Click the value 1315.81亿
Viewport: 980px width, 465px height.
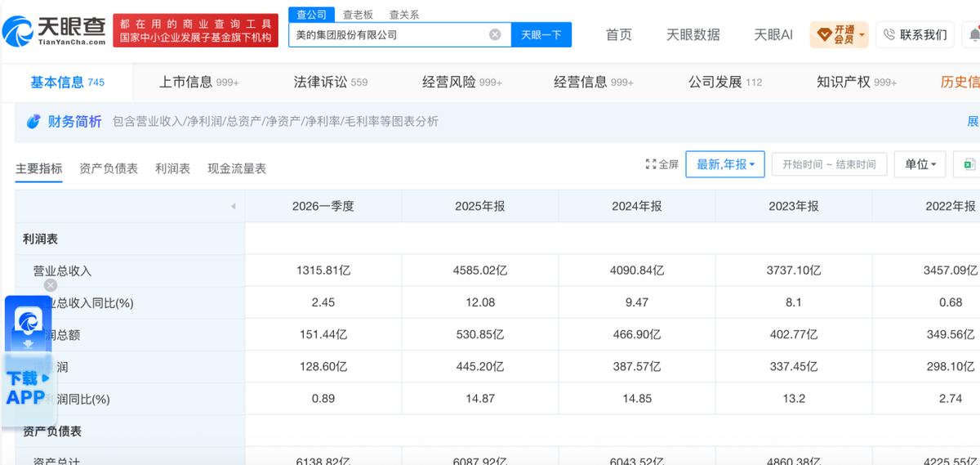click(x=323, y=271)
